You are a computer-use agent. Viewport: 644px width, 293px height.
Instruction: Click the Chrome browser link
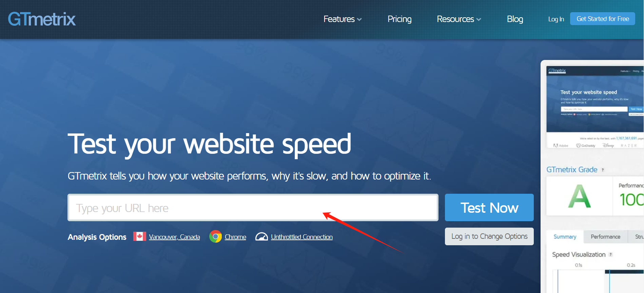[x=235, y=237]
